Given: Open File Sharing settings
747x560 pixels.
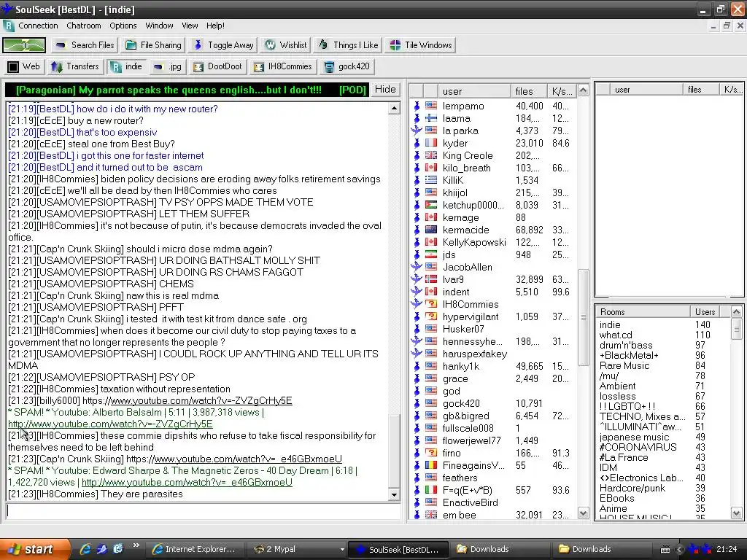Looking at the screenshot, I should coord(153,45).
